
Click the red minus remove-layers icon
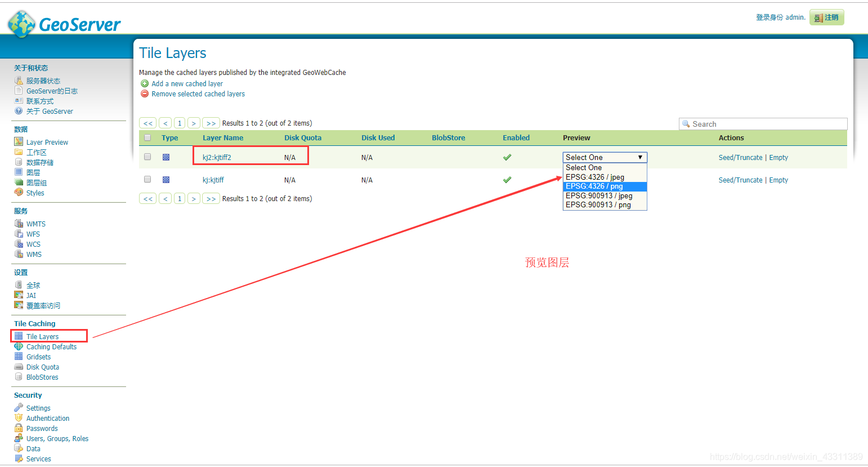[145, 94]
